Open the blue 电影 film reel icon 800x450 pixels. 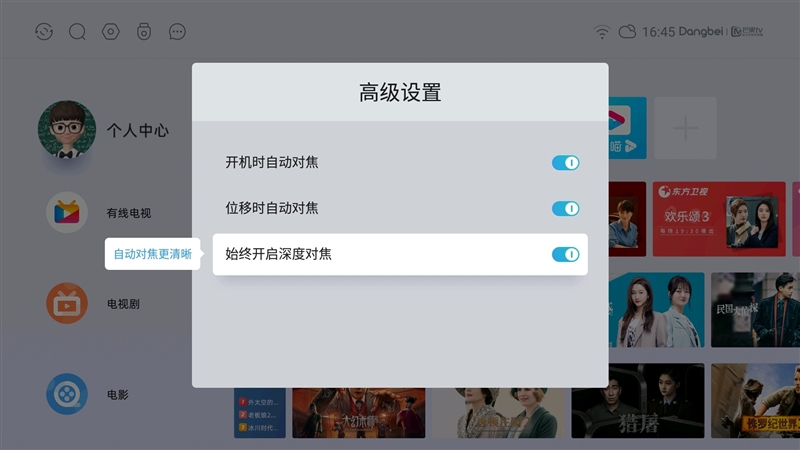[67, 394]
